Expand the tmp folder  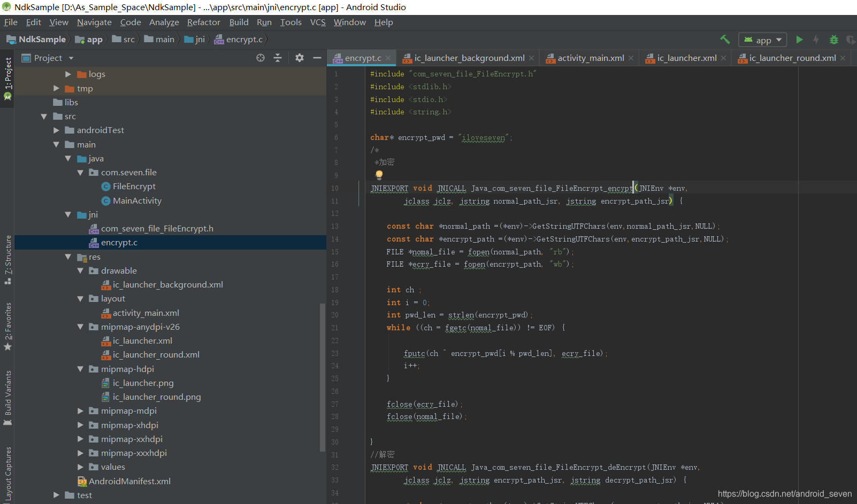click(56, 88)
